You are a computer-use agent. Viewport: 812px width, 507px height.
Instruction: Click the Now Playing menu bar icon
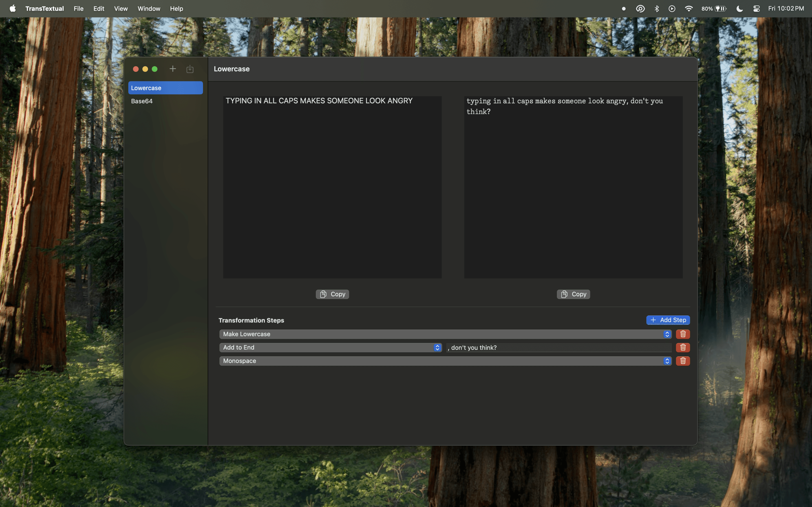[x=672, y=9]
